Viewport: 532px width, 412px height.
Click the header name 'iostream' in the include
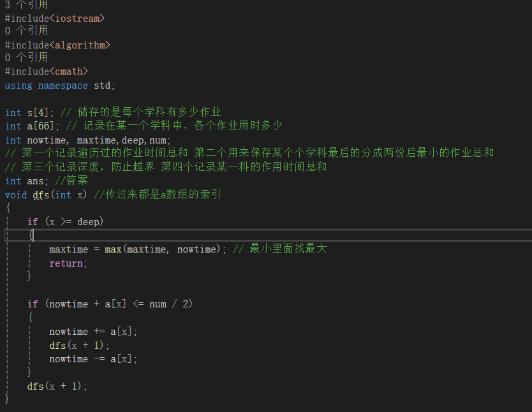77,18
